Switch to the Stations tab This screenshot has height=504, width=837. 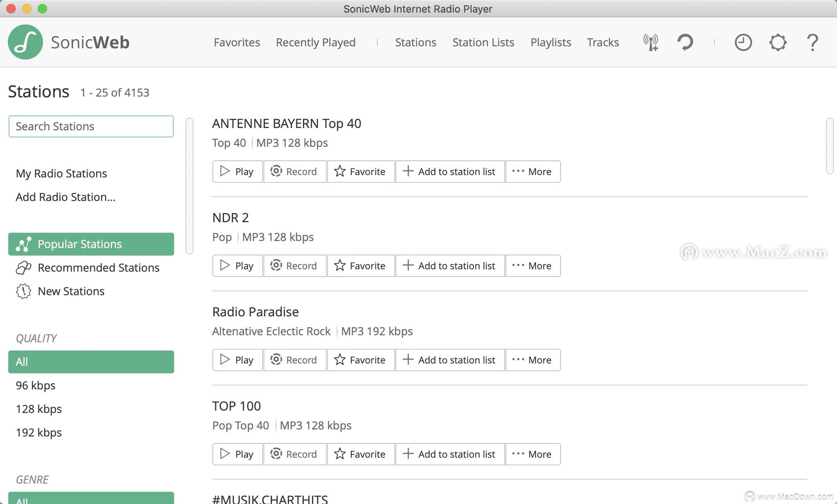(x=415, y=42)
